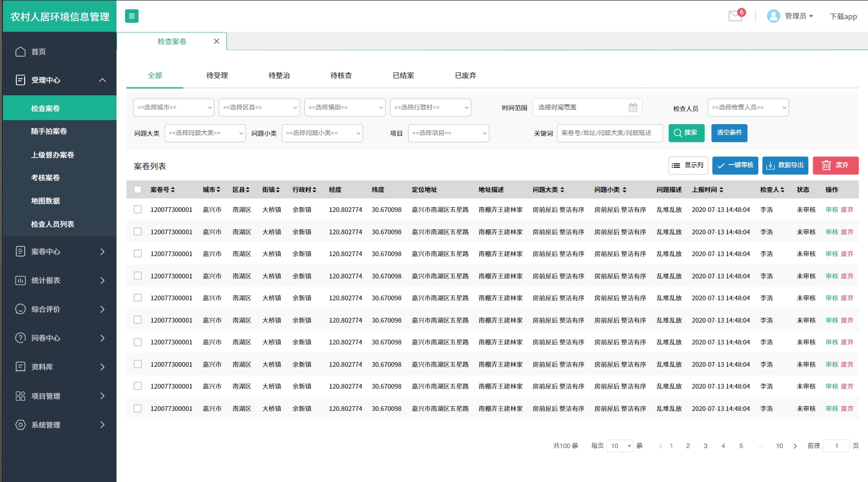Switch to the 待受理 tab
The image size is (868, 482).
[x=217, y=75]
